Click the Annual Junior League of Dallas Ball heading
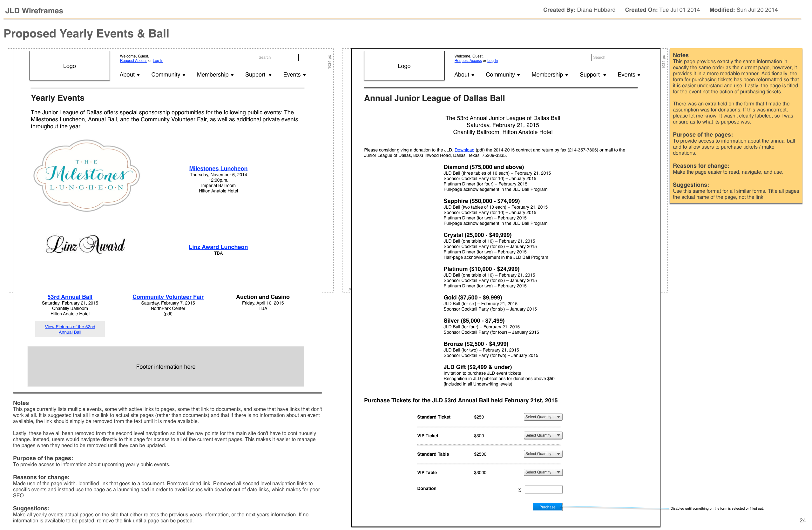The image size is (812, 530). (435, 98)
